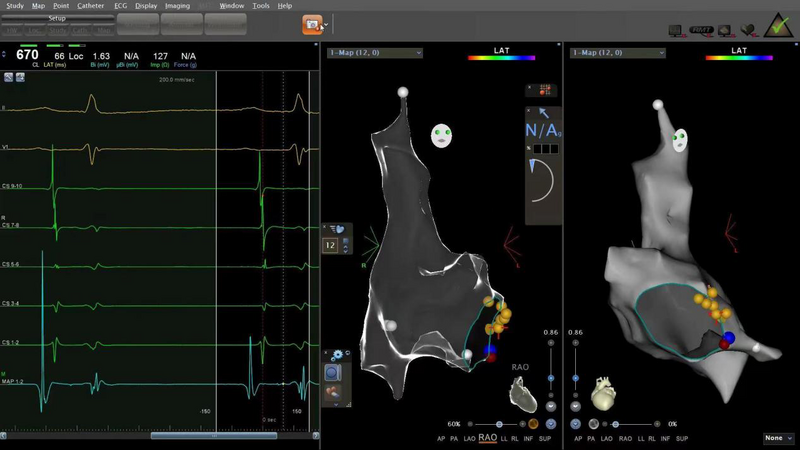Toggle the LAO view in left viewer

pyautogui.click(x=468, y=439)
